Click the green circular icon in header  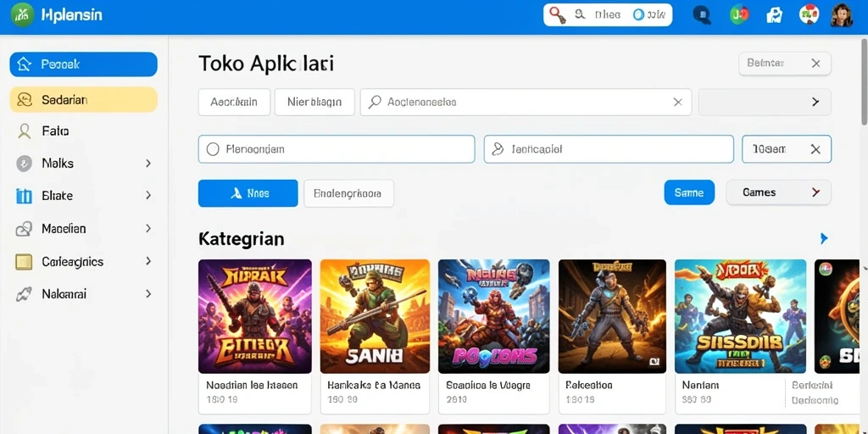739,15
